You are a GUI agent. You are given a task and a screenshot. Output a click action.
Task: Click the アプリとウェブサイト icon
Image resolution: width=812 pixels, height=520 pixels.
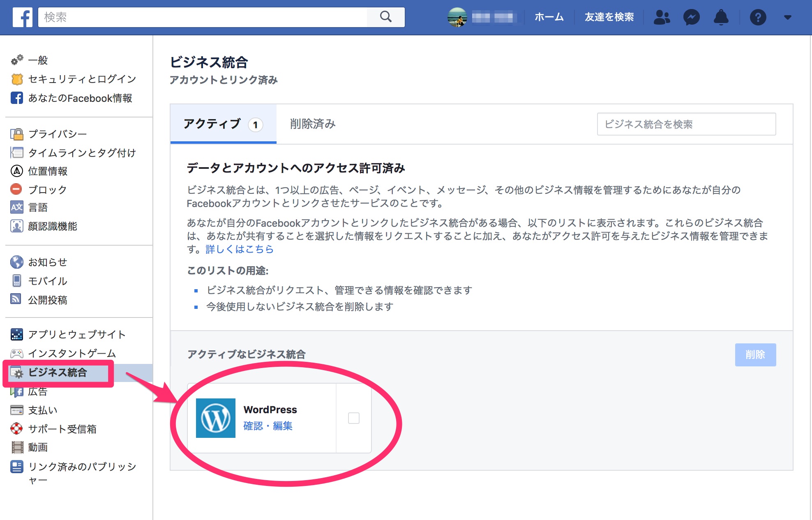coord(17,334)
